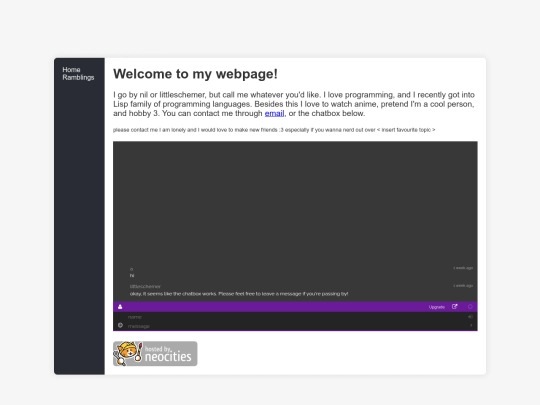This screenshot has height=405, width=540.
Task: Click '1 week ago' timestamp on littleschemer message
Action: 463,286
